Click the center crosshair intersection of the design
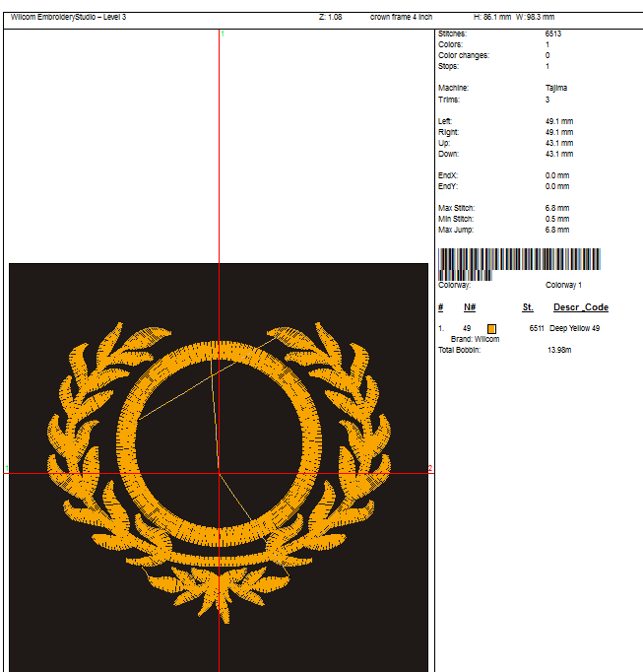Screen dimensions: 643x672 pyautogui.click(x=219, y=473)
